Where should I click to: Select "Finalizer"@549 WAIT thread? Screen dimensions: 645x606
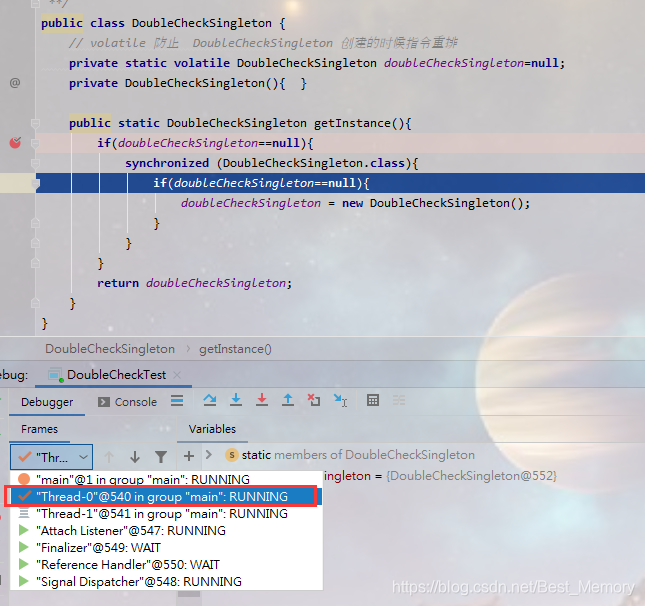pyautogui.click(x=166, y=548)
